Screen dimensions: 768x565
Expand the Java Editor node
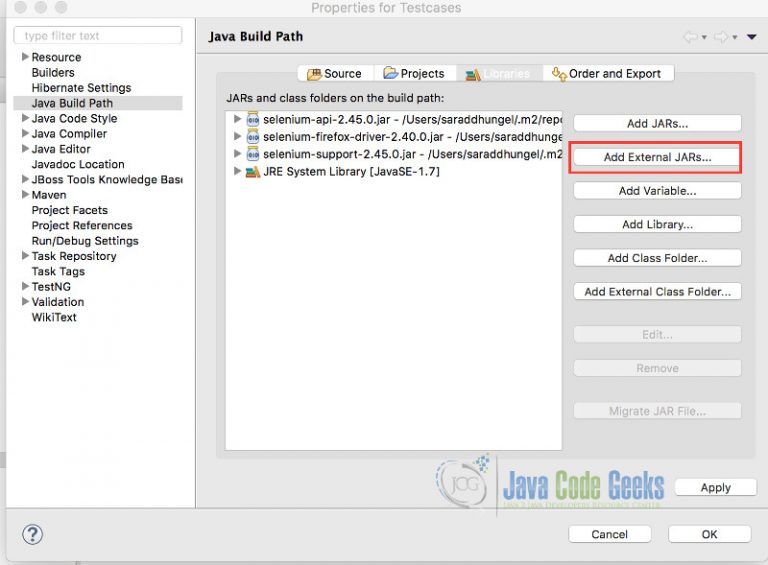25,148
